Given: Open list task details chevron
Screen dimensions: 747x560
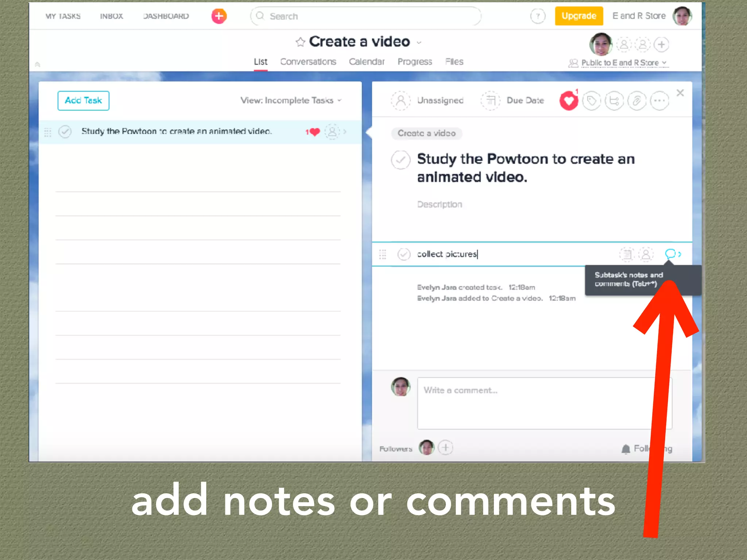Looking at the screenshot, I should tap(345, 132).
